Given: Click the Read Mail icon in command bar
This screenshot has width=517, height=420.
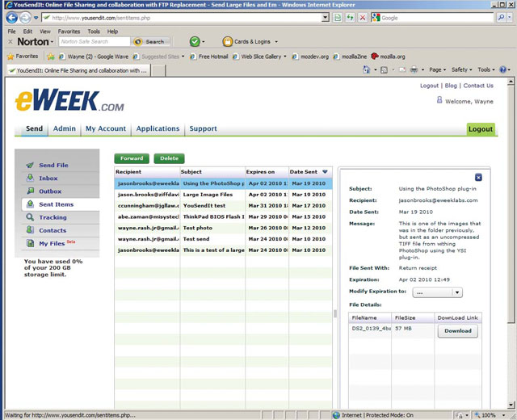Looking at the screenshot, I should [x=402, y=70].
